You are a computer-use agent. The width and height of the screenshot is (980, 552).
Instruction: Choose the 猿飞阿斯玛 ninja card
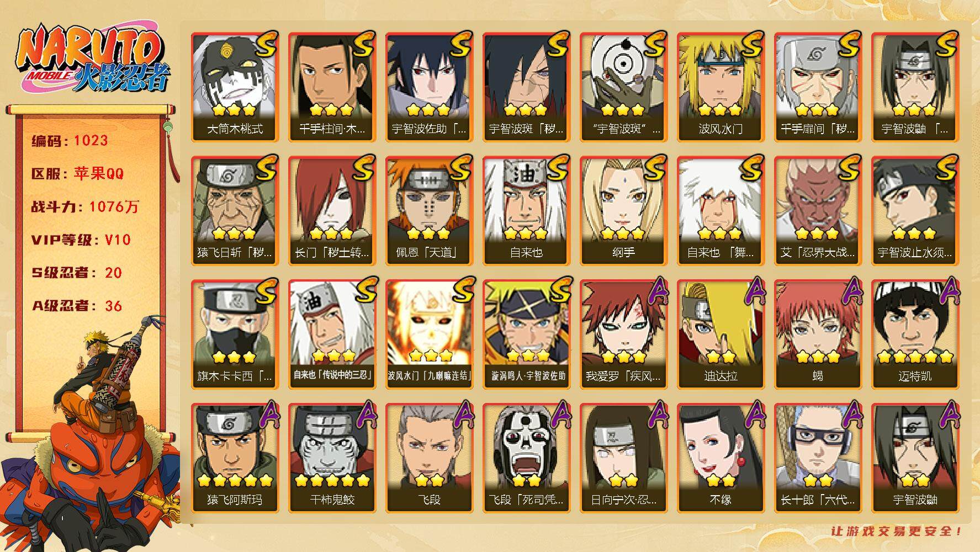point(235,458)
